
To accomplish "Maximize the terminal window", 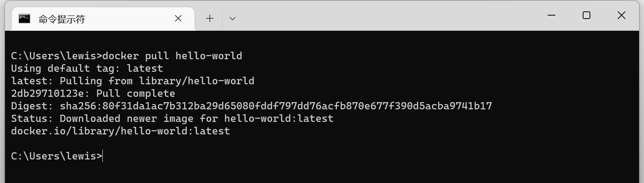I will pos(586,16).
